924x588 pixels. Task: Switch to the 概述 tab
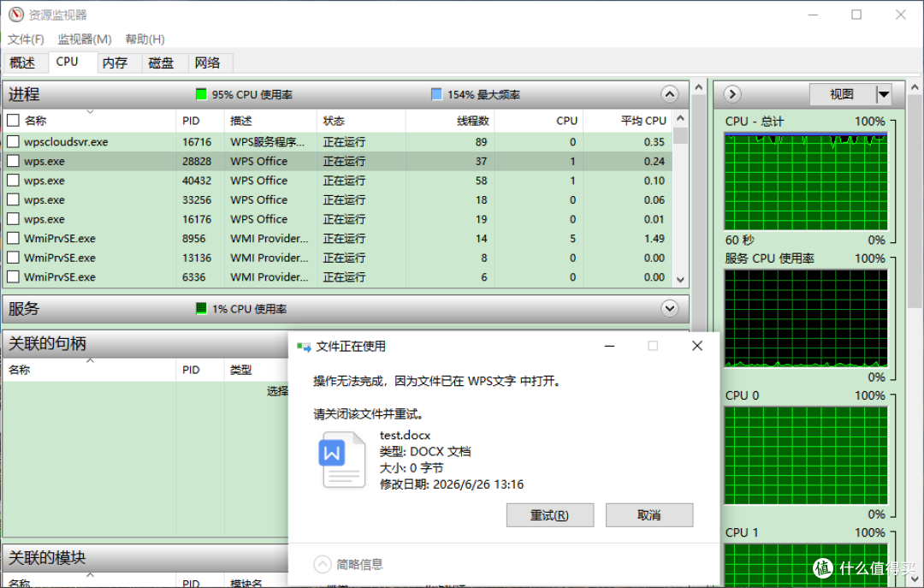pyautogui.click(x=22, y=62)
